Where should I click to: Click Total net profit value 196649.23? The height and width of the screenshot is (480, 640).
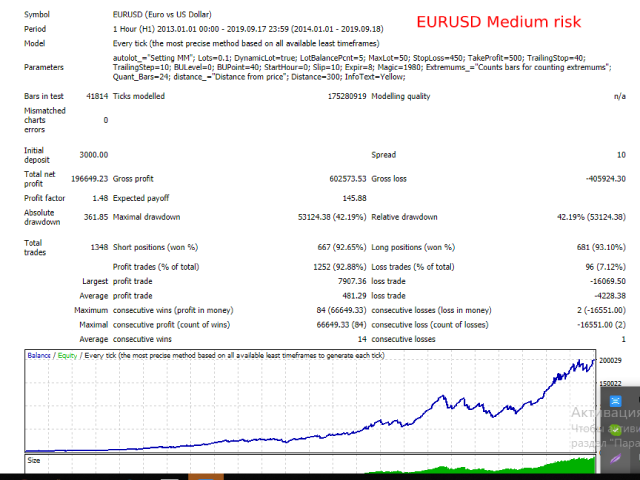89,179
